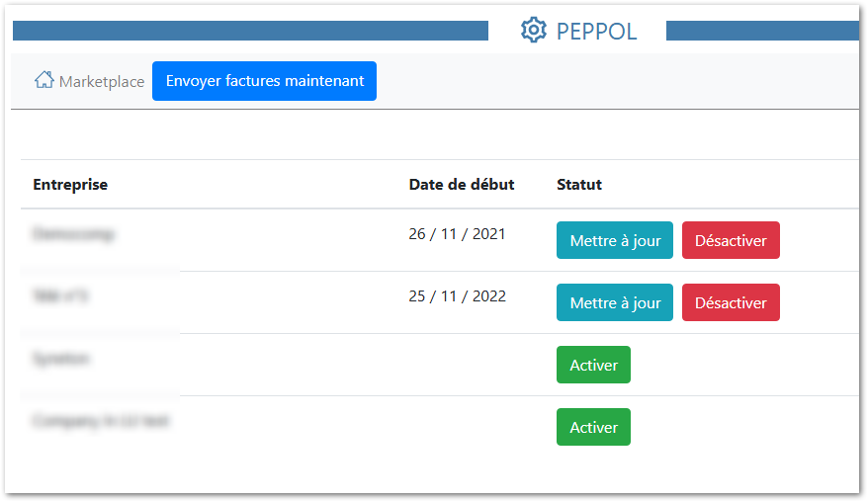
Task: Click the Entreprise column header
Action: [70, 185]
